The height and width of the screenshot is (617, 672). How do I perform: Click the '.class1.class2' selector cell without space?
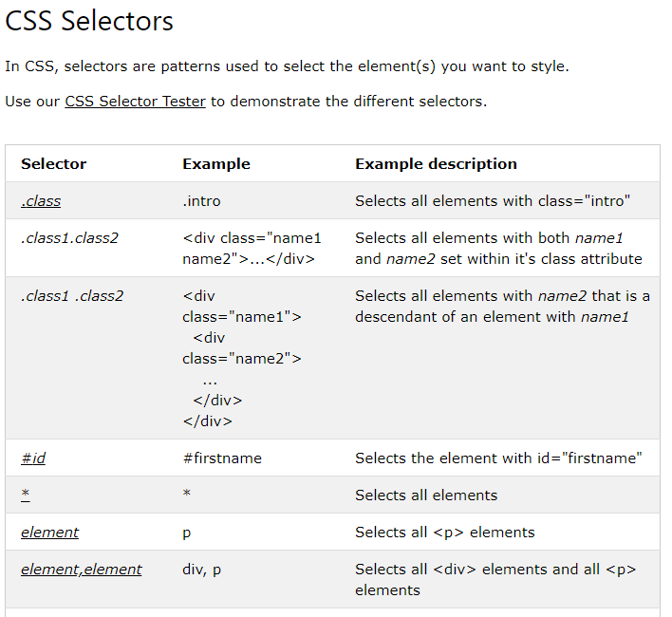(69, 238)
